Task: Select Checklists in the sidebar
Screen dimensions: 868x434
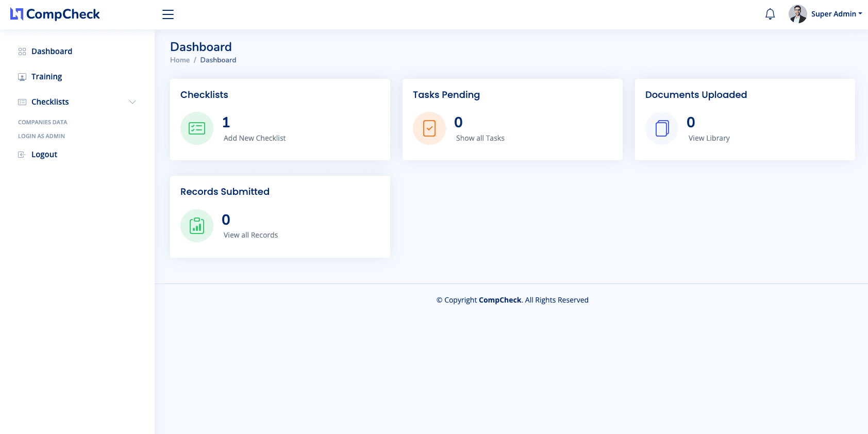Action: click(x=50, y=102)
